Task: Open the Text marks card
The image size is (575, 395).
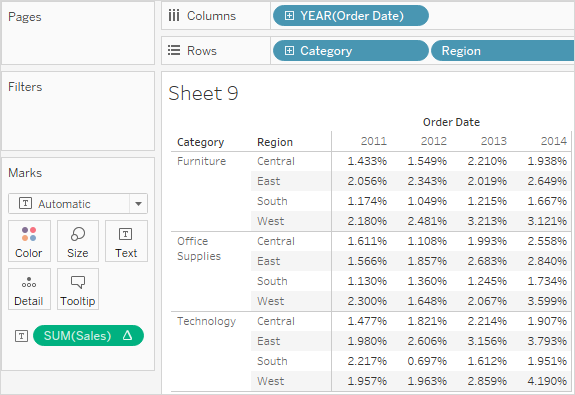Action: [x=126, y=241]
